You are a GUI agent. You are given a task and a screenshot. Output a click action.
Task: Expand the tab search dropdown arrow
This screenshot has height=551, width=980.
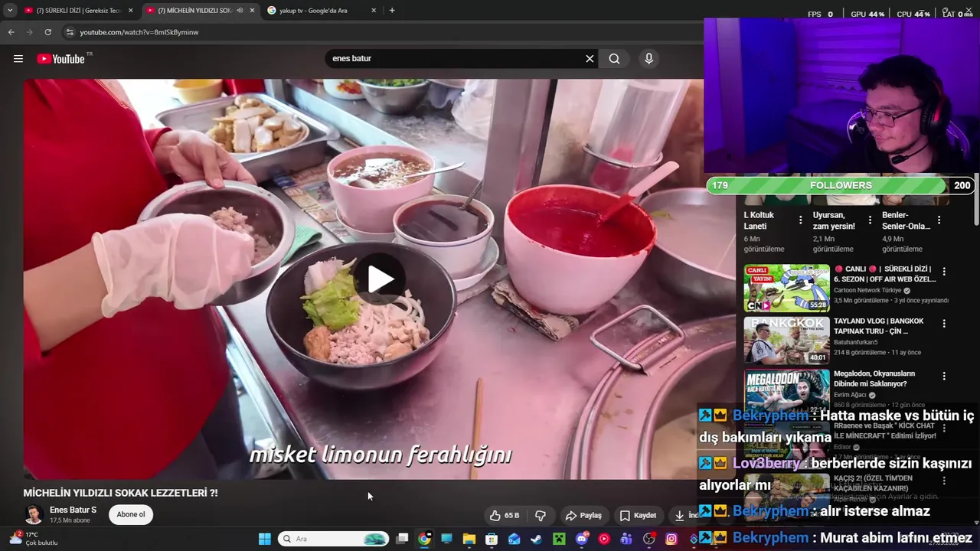(x=10, y=11)
